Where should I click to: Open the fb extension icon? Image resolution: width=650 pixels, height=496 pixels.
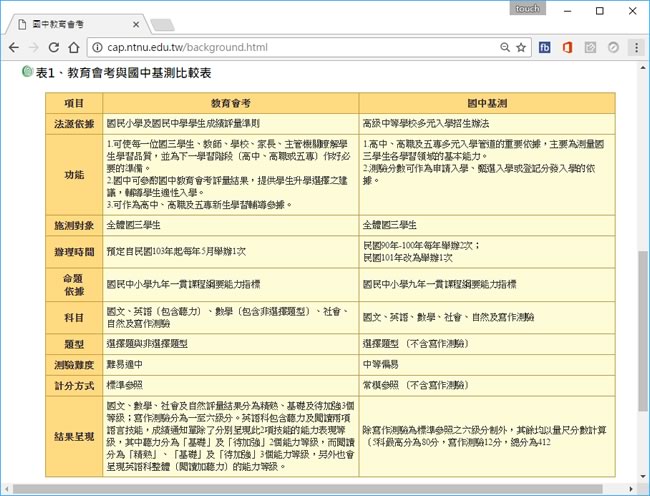544,47
